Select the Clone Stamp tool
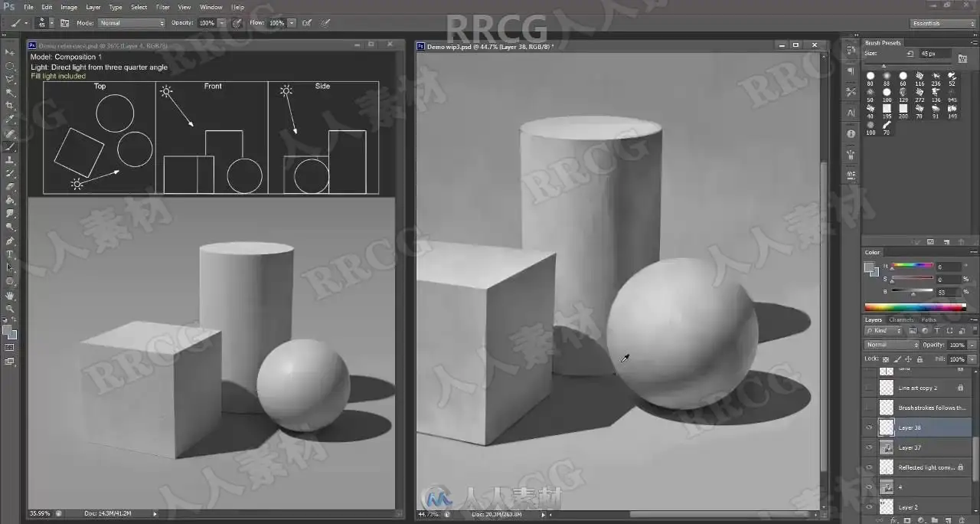The height and width of the screenshot is (524, 980). [10, 160]
